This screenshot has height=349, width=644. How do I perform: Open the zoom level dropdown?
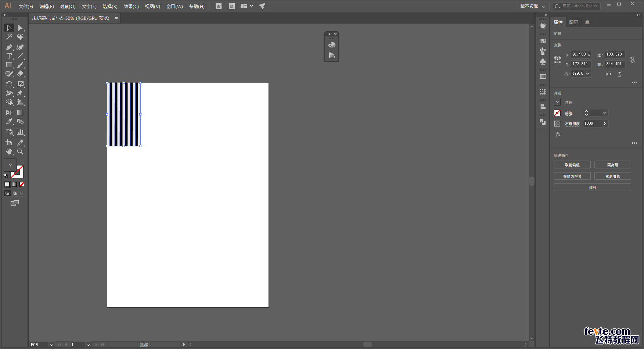click(x=51, y=345)
